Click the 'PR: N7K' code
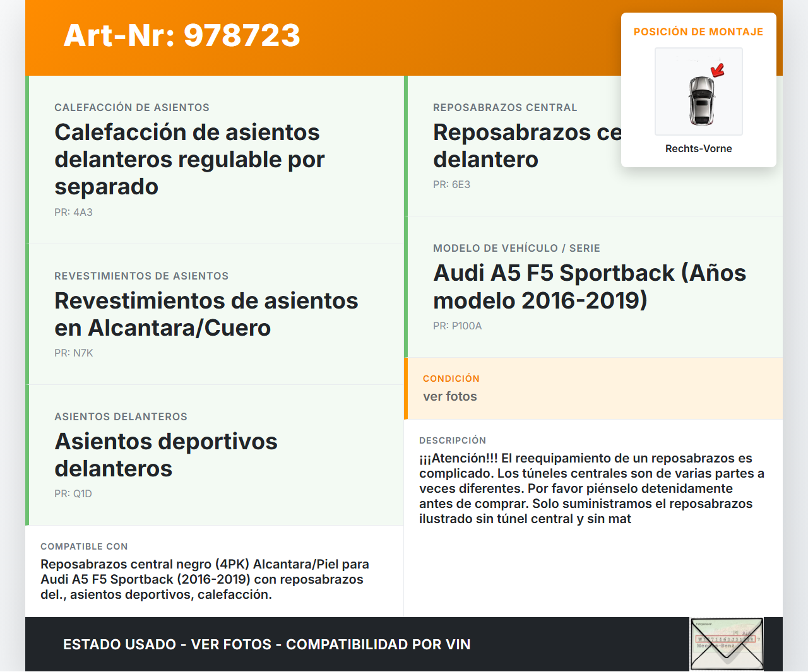808x672 pixels. tap(73, 353)
